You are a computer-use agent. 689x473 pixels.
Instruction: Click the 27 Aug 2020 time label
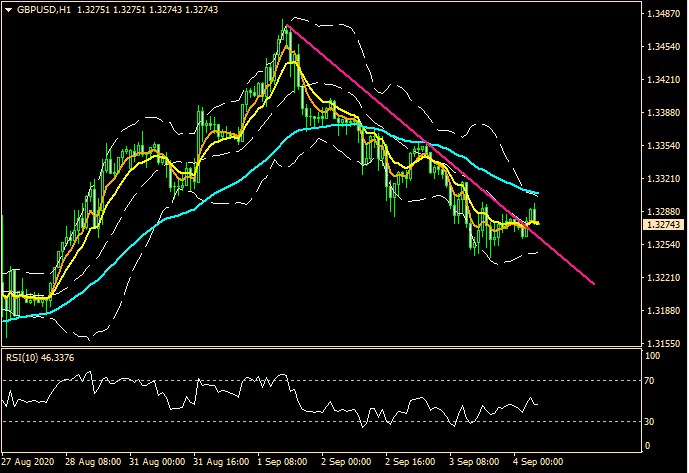pos(28,462)
